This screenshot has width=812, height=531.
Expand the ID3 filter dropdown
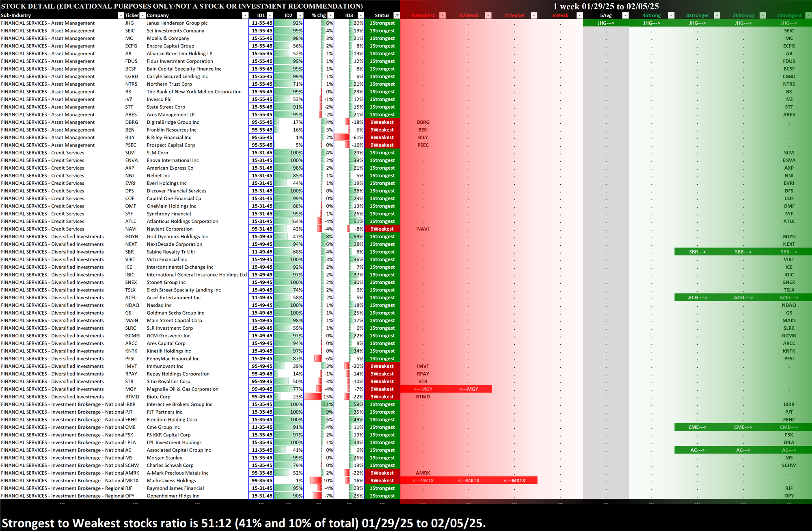coord(361,15)
